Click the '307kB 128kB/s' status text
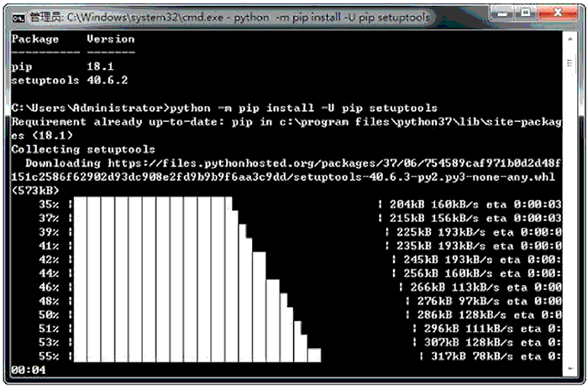 click(469, 342)
